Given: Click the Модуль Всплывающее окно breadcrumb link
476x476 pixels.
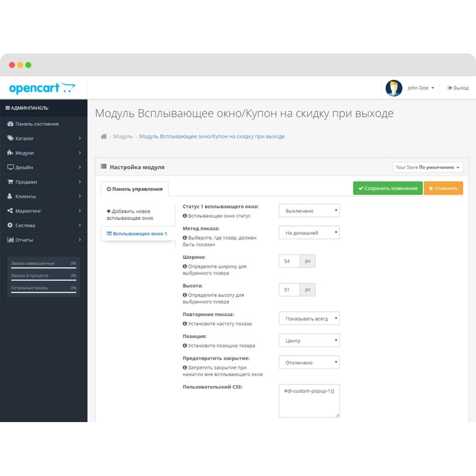Looking at the screenshot, I should (212, 136).
